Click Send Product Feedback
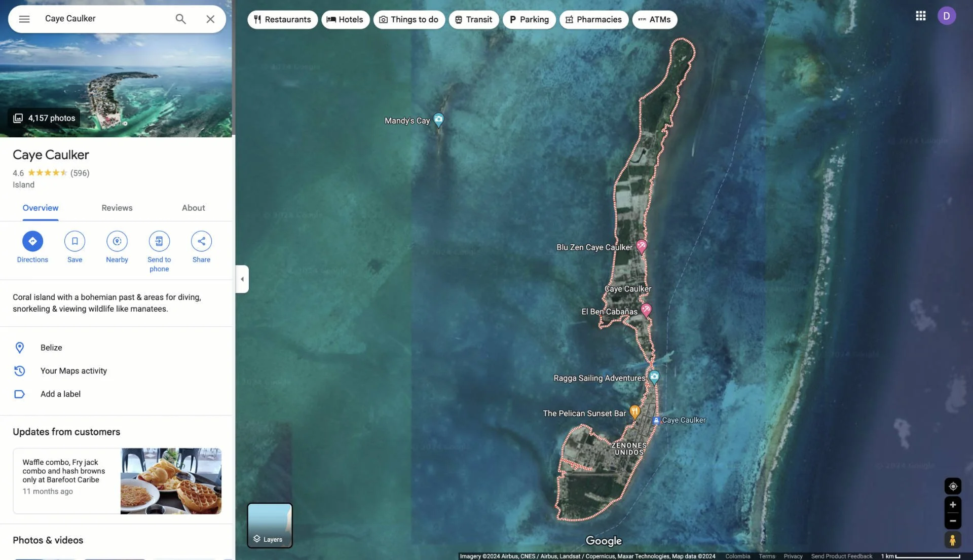Image resolution: width=973 pixels, height=560 pixels. click(x=842, y=556)
